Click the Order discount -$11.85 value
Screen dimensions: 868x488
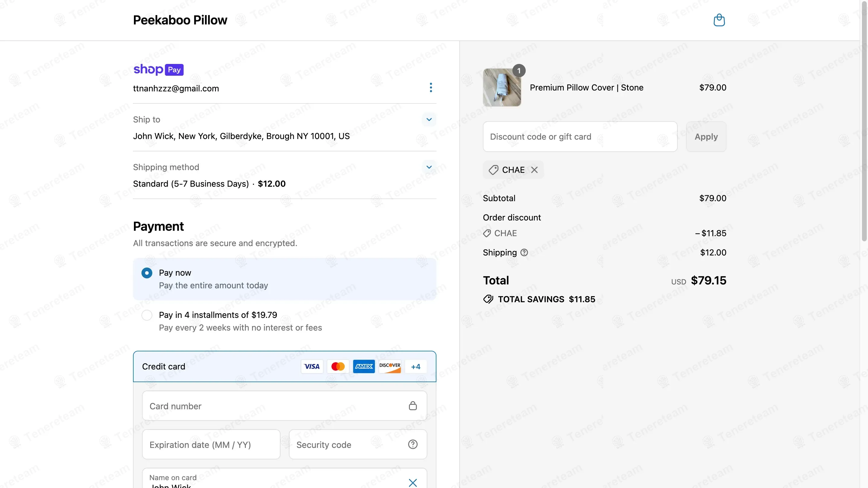point(711,233)
